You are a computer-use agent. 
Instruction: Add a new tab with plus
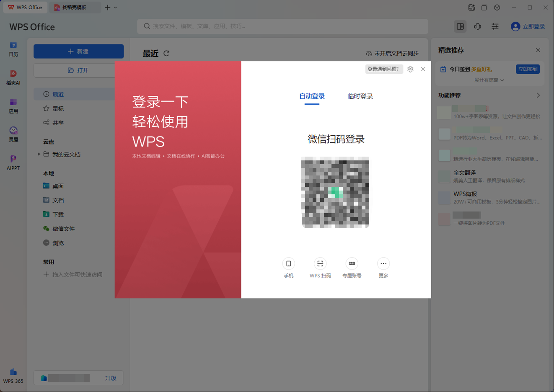point(108,8)
